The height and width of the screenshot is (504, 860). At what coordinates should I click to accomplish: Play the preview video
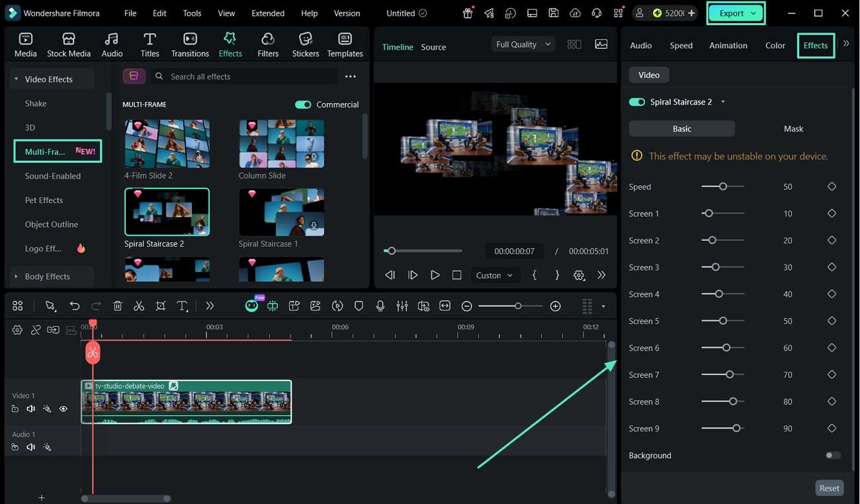point(435,275)
